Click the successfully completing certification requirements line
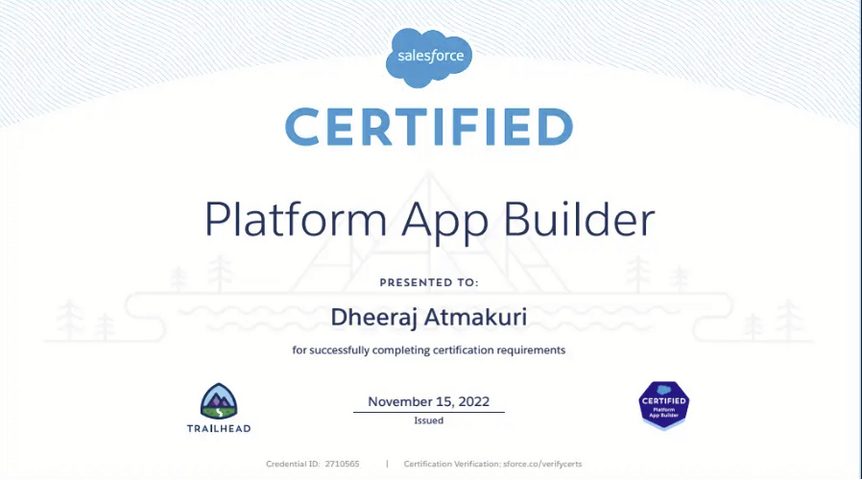The height and width of the screenshot is (480, 862). coord(429,350)
